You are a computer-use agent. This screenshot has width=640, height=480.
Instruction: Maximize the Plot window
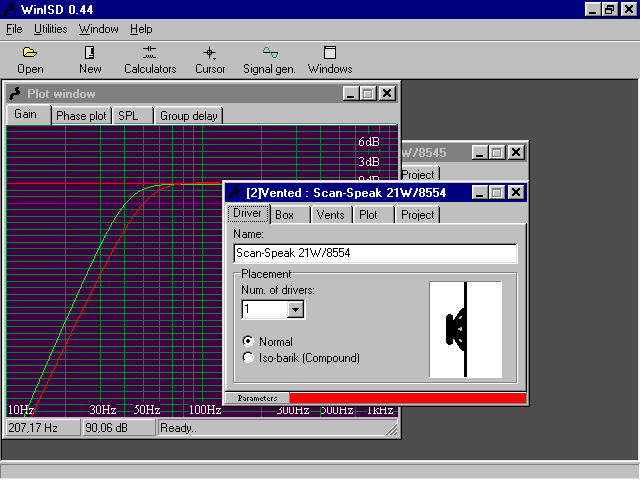368,93
